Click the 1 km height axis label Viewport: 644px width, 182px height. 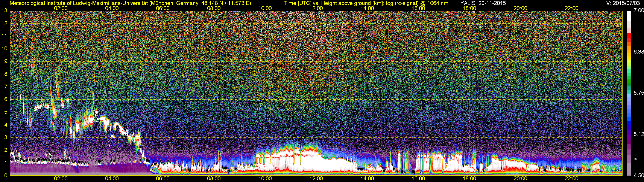coord(6,163)
